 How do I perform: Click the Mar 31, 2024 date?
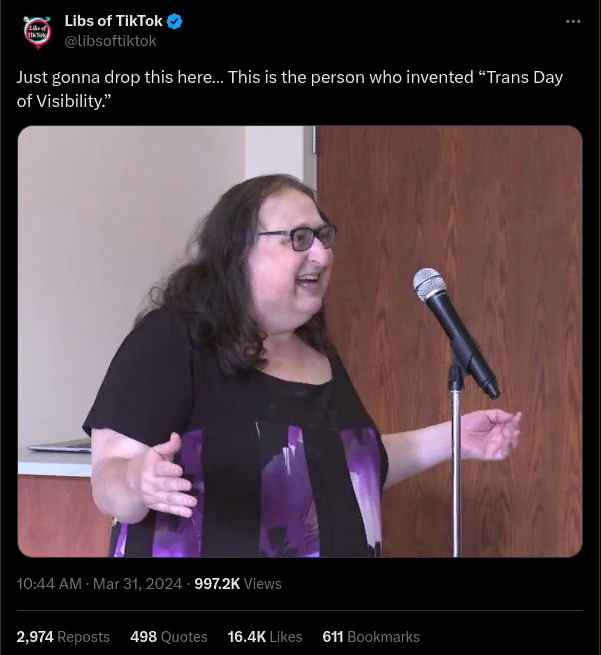pyautogui.click(x=137, y=584)
